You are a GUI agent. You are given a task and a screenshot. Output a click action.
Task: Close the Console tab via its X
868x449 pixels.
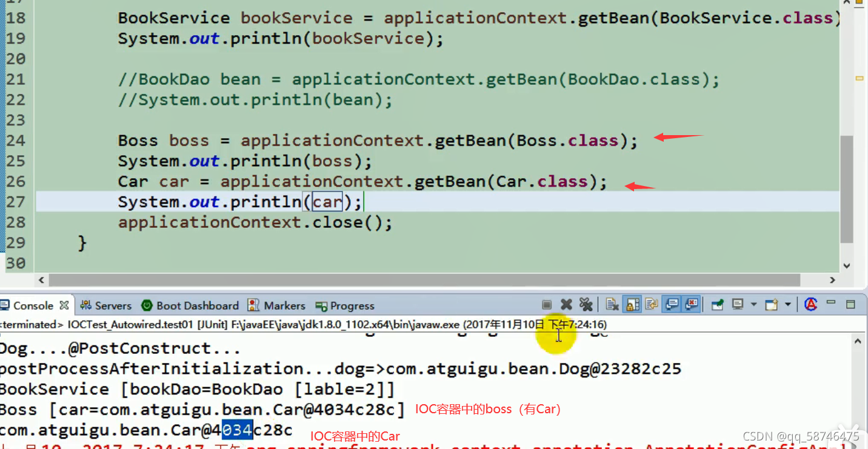tap(64, 305)
